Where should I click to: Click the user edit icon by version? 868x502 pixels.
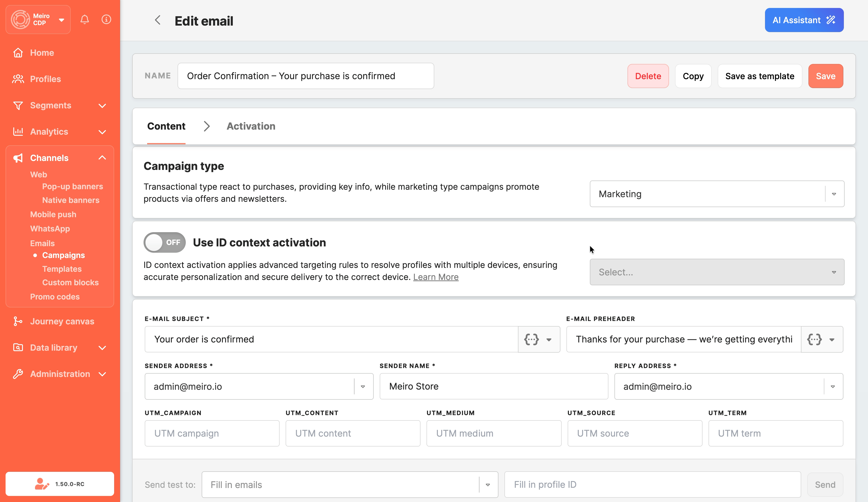point(42,484)
